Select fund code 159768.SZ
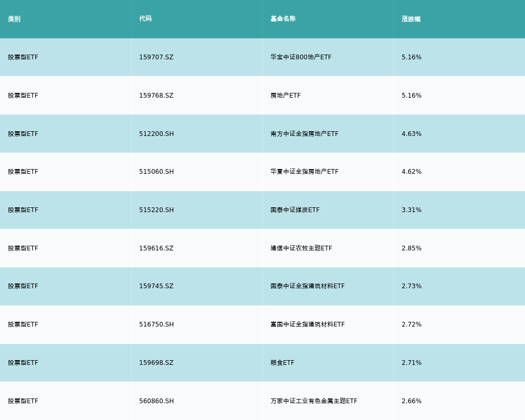Screen dimensions: 525x420 (156, 96)
